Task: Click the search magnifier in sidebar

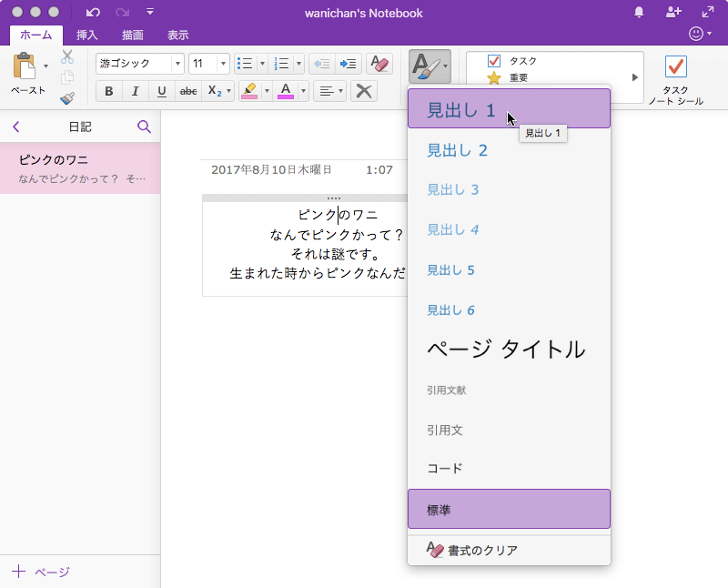Action: click(144, 127)
